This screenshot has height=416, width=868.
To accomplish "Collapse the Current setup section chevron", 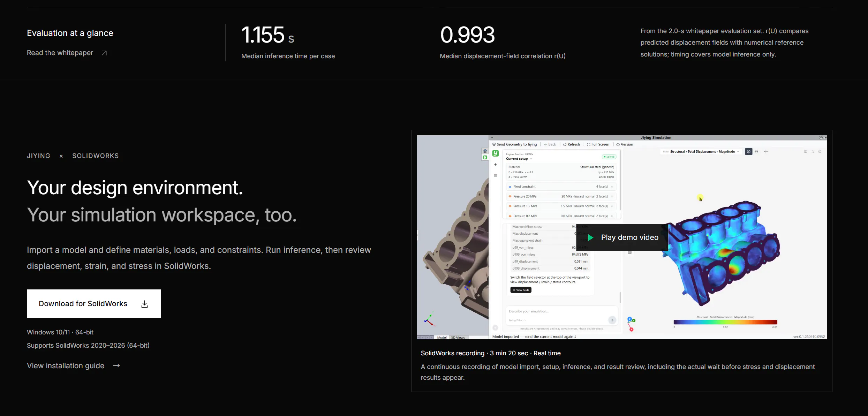I will [531, 159].
